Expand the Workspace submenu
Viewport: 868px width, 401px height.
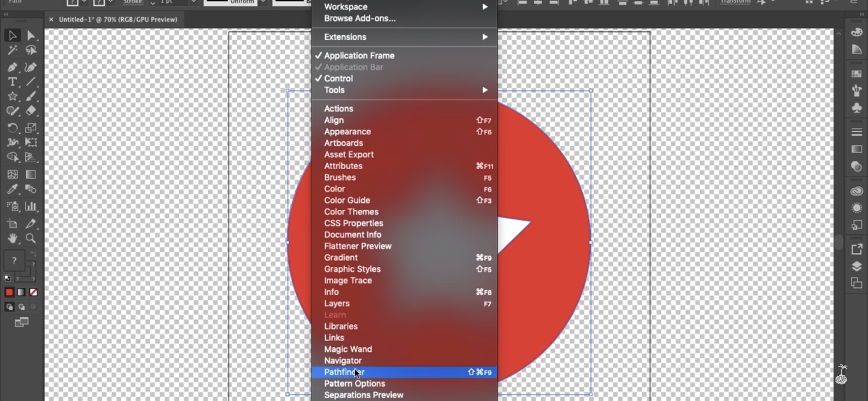tap(404, 7)
